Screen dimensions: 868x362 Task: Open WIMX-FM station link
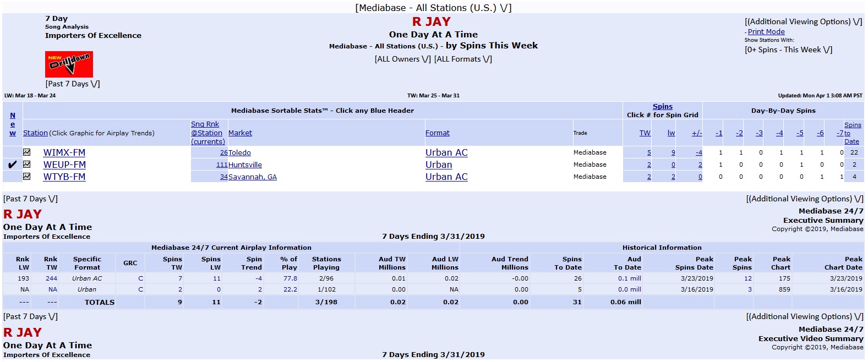(64, 152)
